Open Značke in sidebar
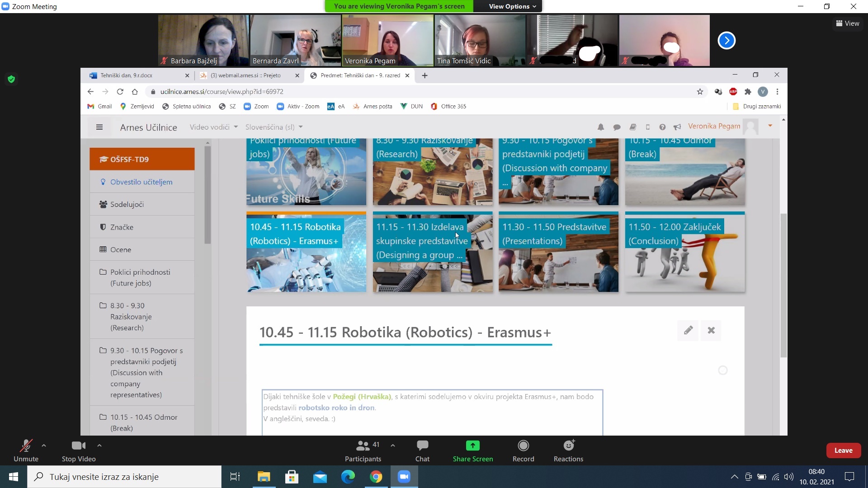This screenshot has width=868, height=488. [142, 227]
